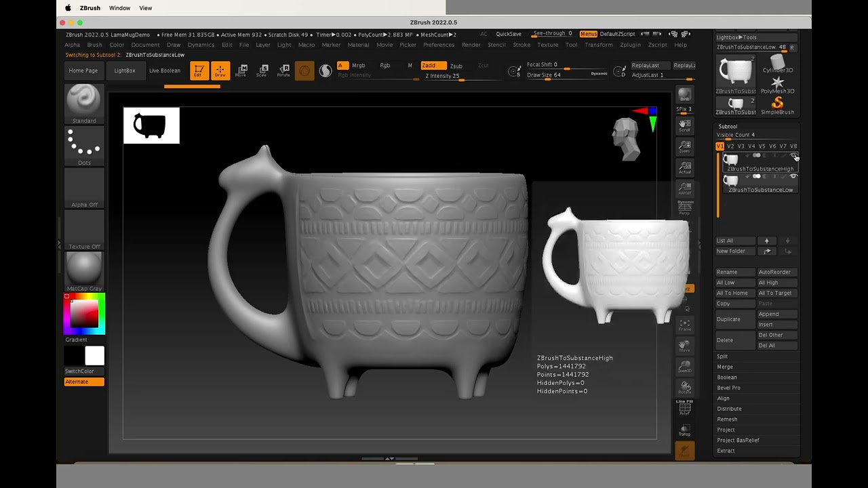Screen dimensions: 868x488
Task: Click the Append button
Action: (776, 314)
